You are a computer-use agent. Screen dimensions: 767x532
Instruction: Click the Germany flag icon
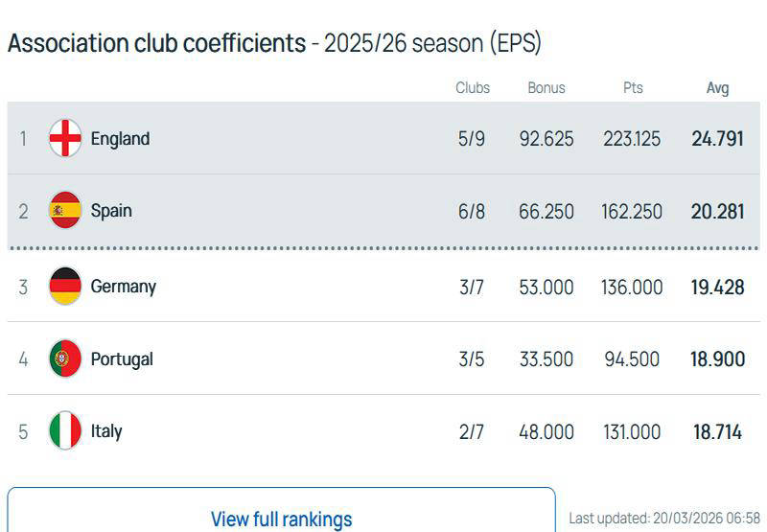click(65, 286)
